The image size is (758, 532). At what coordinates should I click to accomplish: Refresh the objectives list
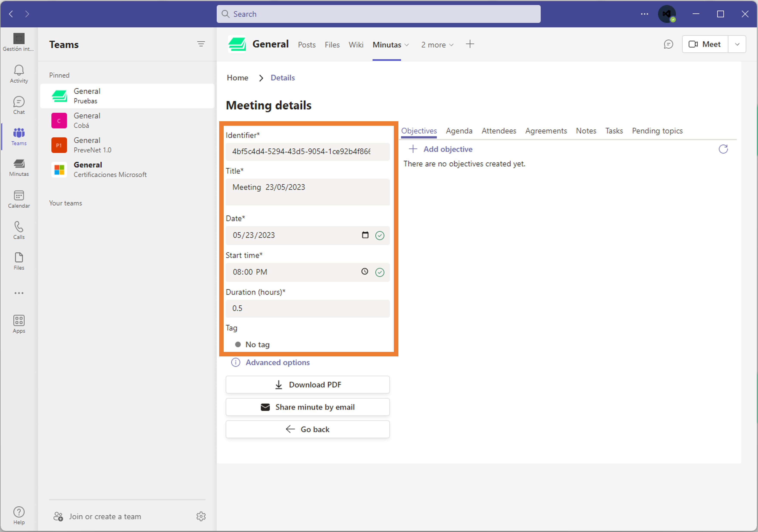pyautogui.click(x=723, y=149)
